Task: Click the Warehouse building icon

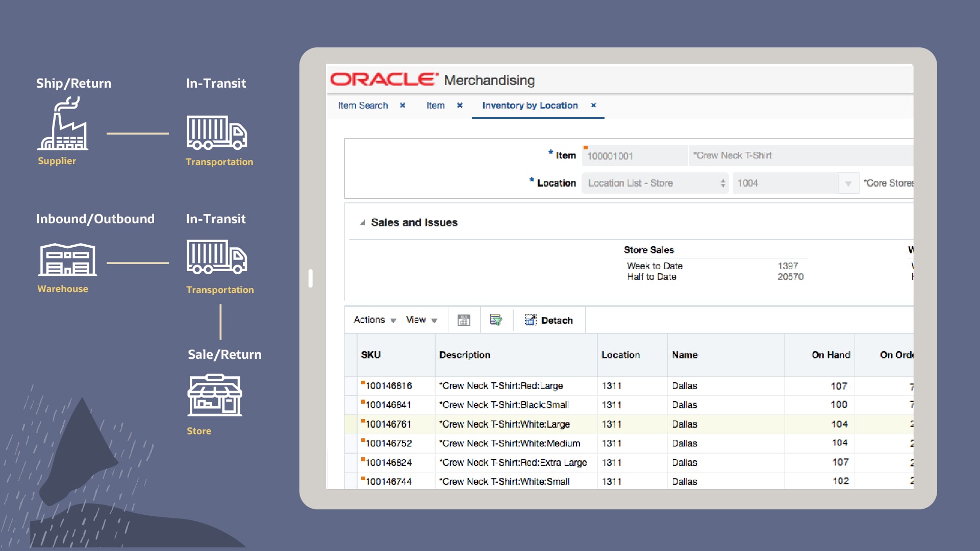Action: pos(68,259)
